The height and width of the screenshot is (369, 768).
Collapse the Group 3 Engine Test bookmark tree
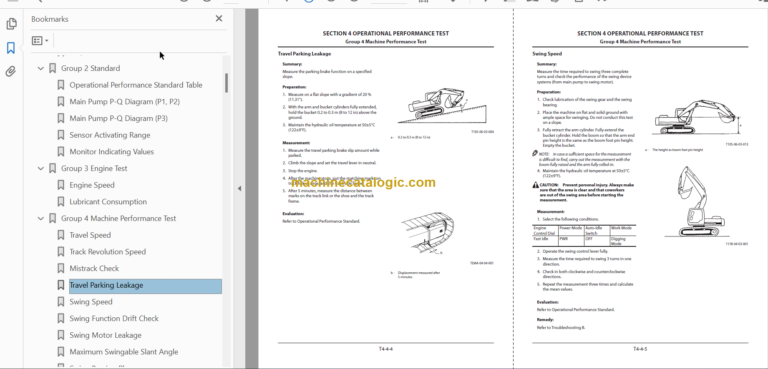pyautogui.click(x=41, y=169)
